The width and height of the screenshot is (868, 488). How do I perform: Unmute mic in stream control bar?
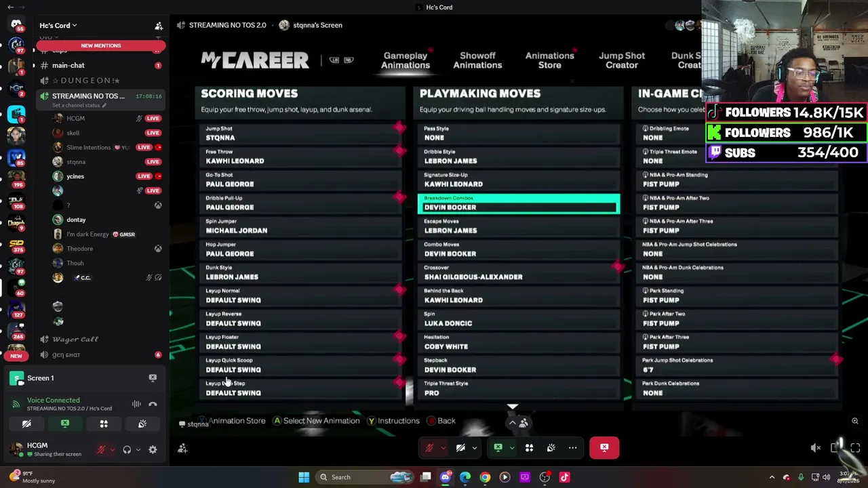pos(429,448)
